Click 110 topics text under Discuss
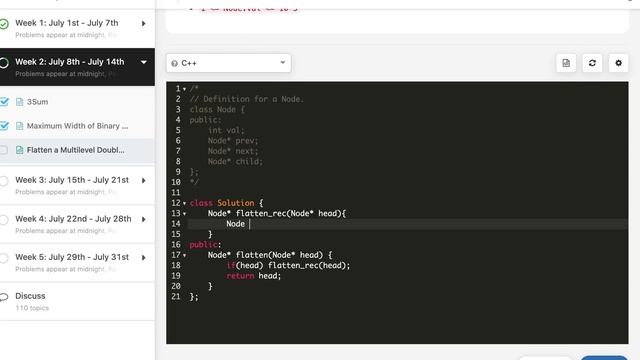Image resolution: width=640 pixels, height=360 pixels. click(x=32, y=308)
